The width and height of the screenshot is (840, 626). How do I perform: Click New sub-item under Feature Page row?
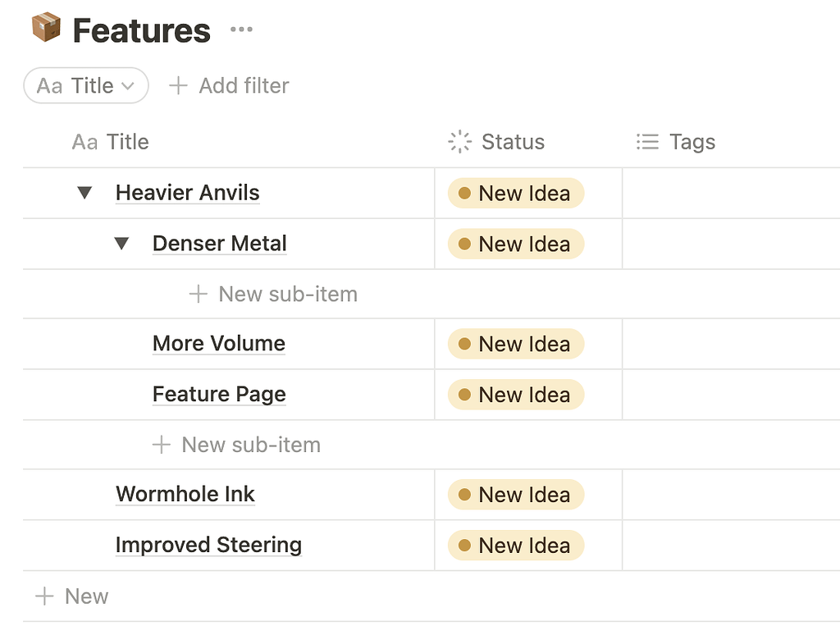(250, 445)
